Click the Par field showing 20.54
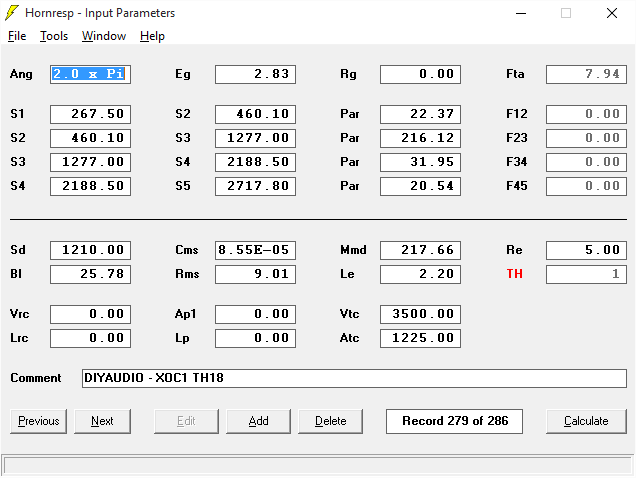The image size is (636, 478). click(x=420, y=186)
